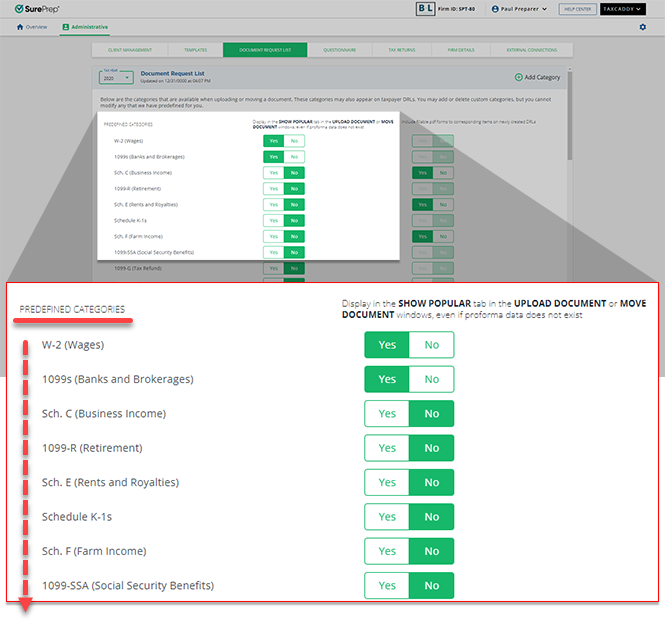Click the PREDEFINED CATEGORIES heading, enlarged view
This screenshot has width=665, height=621.
pos(72,309)
